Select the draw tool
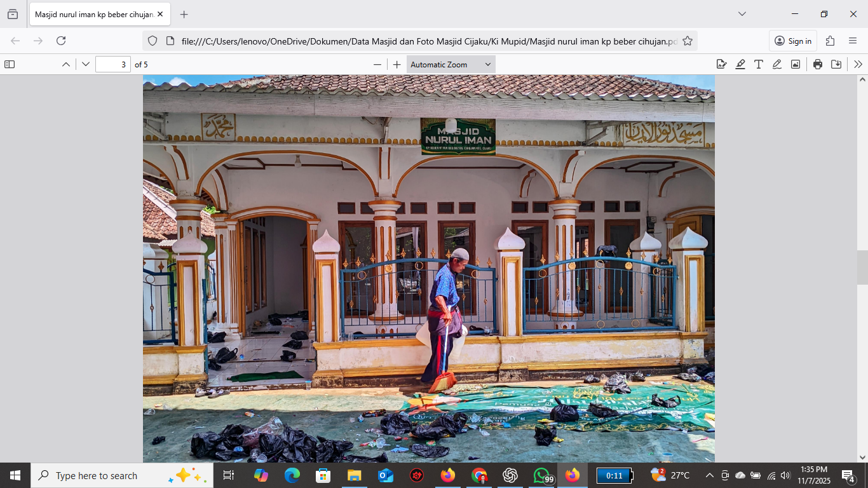The image size is (868, 488). tap(777, 64)
